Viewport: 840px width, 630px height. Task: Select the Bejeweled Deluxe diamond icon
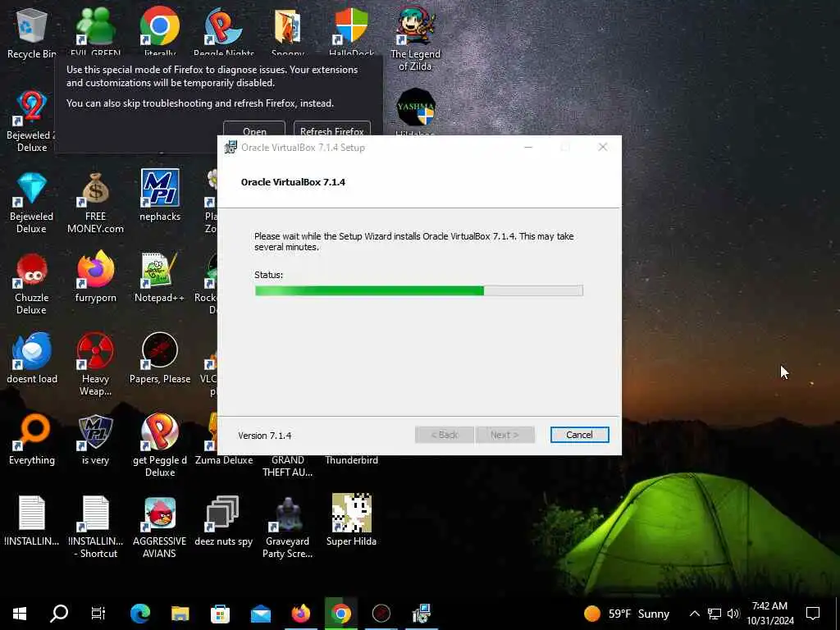(x=32, y=202)
